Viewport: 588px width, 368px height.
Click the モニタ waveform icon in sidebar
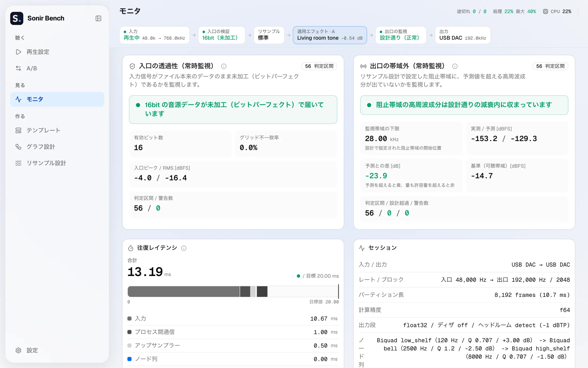[x=18, y=99]
